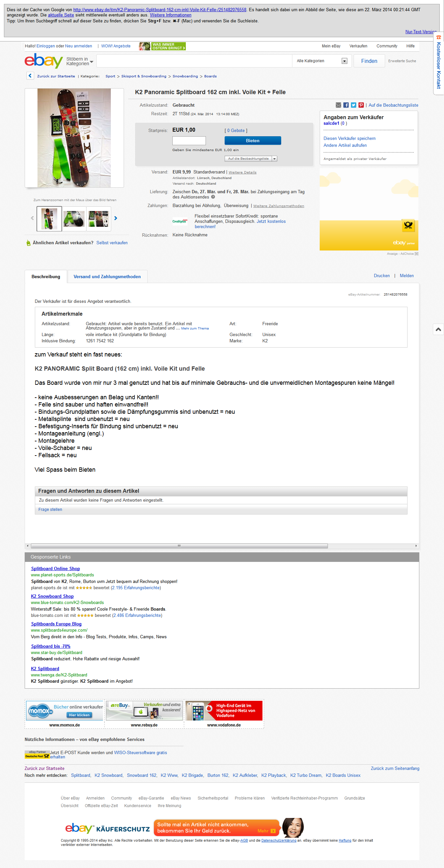Open the Community menu item

(x=387, y=46)
